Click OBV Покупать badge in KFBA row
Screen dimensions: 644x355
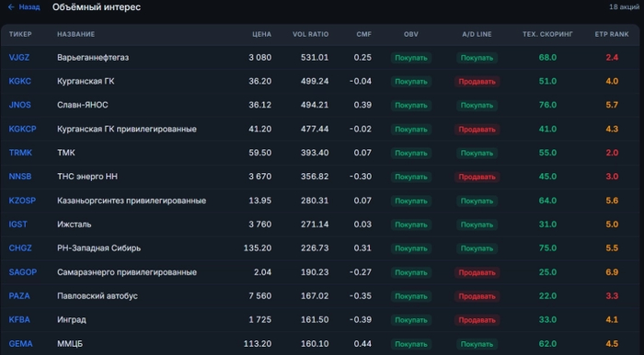pos(411,320)
